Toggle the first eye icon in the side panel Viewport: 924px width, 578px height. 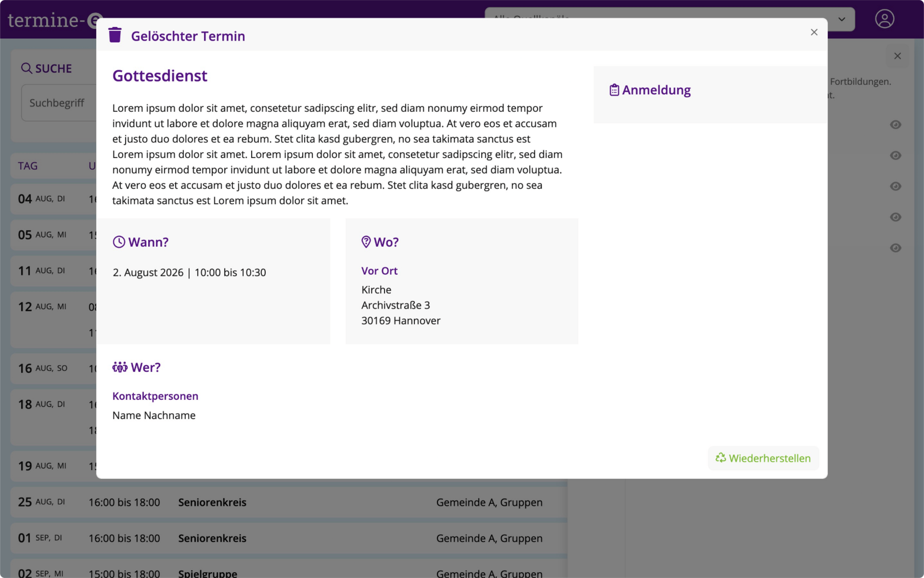click(895, 125)
